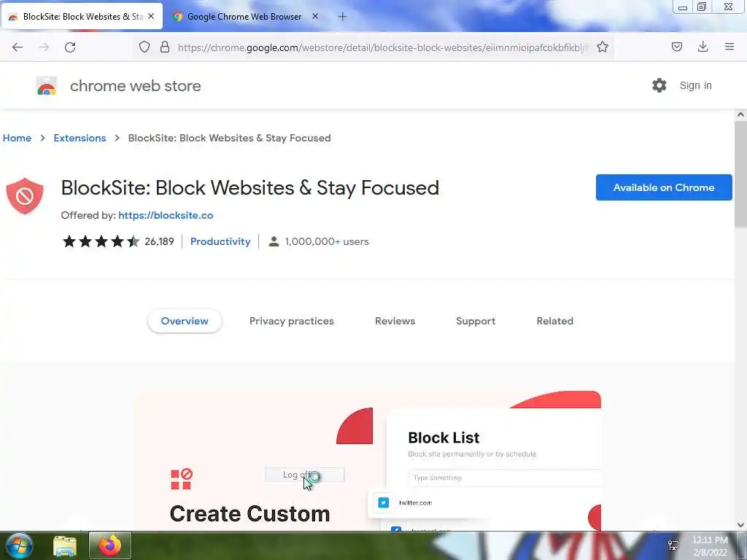
Task: Open the Reviews tab
Action: click(395, 321)
